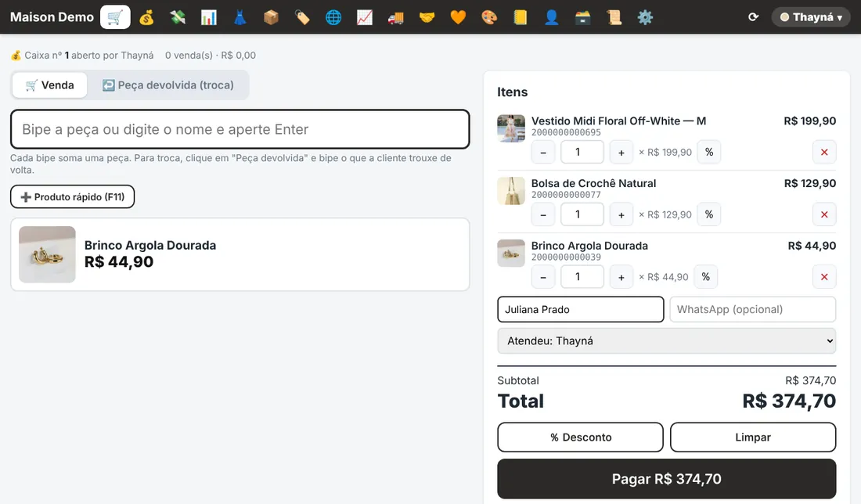Increase quantity of Bolsa de Crochê Natural

click(621, 214)
